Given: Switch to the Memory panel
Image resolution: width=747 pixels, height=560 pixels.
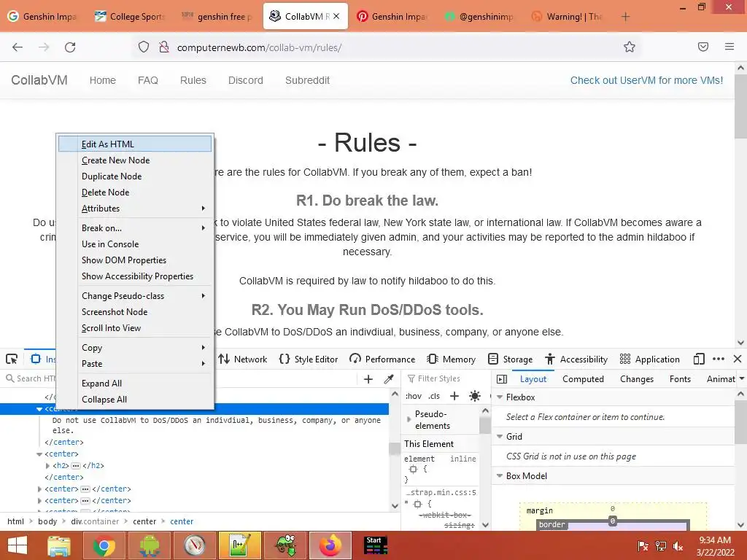Looking at the screenshot, I should pyautogui.click(x=452, y=359).
